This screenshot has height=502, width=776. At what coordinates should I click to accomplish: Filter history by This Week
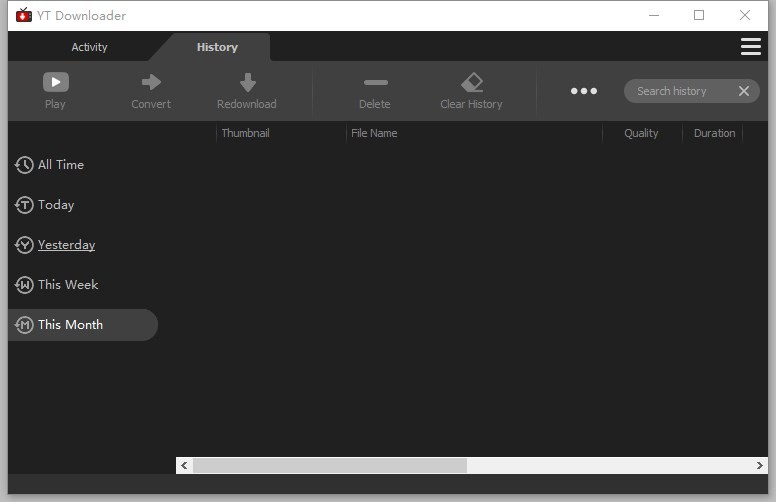point(67,285)
